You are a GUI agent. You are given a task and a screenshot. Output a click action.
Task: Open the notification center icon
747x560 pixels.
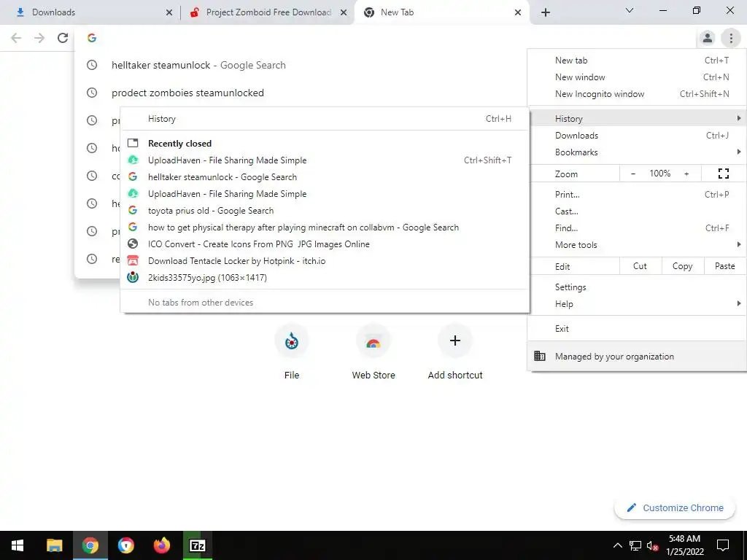(x=723, y=545)
